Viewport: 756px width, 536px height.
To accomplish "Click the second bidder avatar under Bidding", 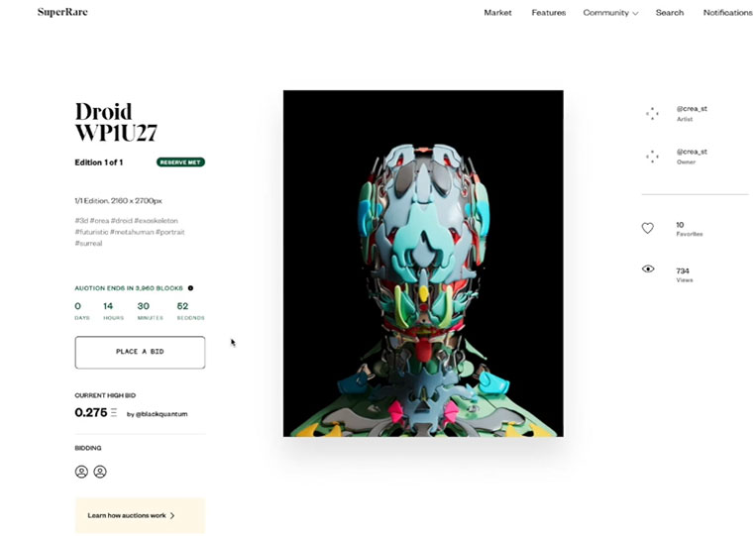I will tap(100, 472).
